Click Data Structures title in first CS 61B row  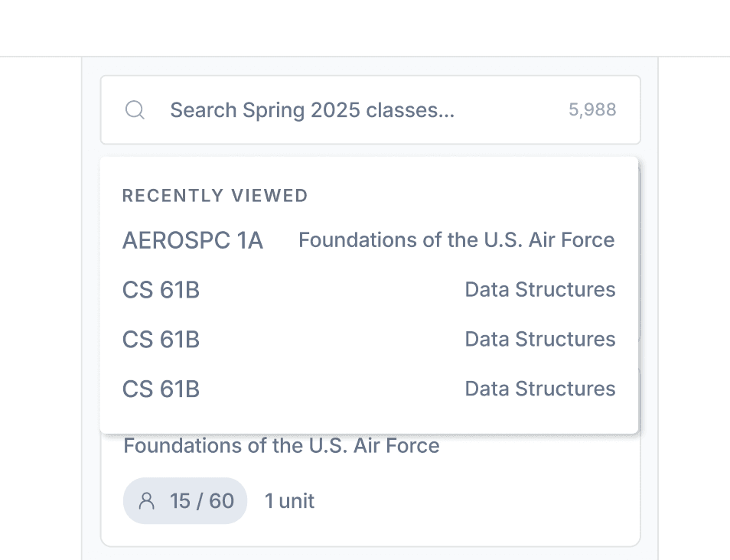539,290
